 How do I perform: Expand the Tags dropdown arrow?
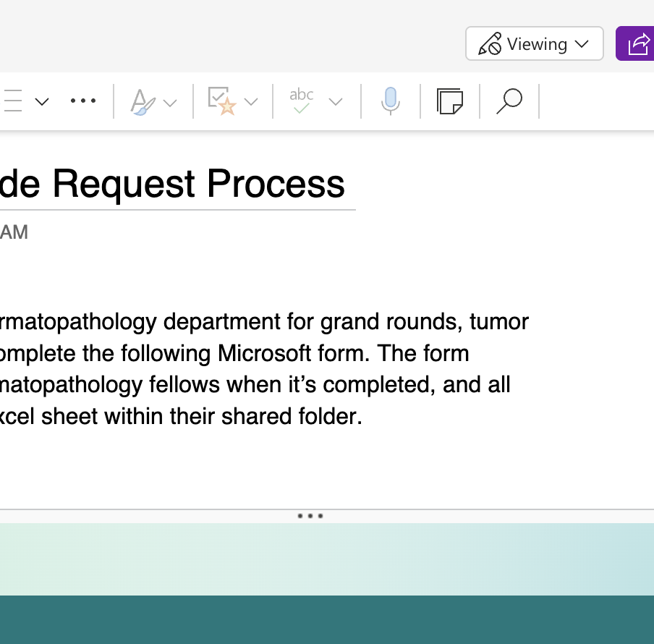(x=250, y=101)
